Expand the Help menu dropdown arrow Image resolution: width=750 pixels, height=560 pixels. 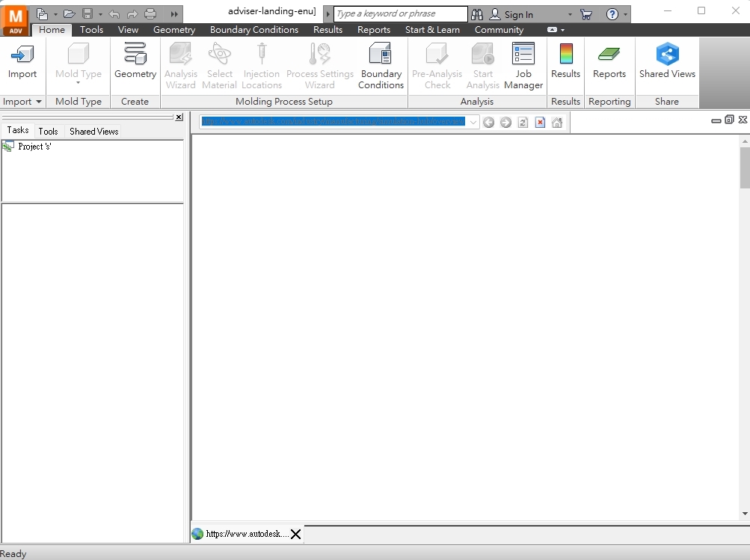(626, 14)
